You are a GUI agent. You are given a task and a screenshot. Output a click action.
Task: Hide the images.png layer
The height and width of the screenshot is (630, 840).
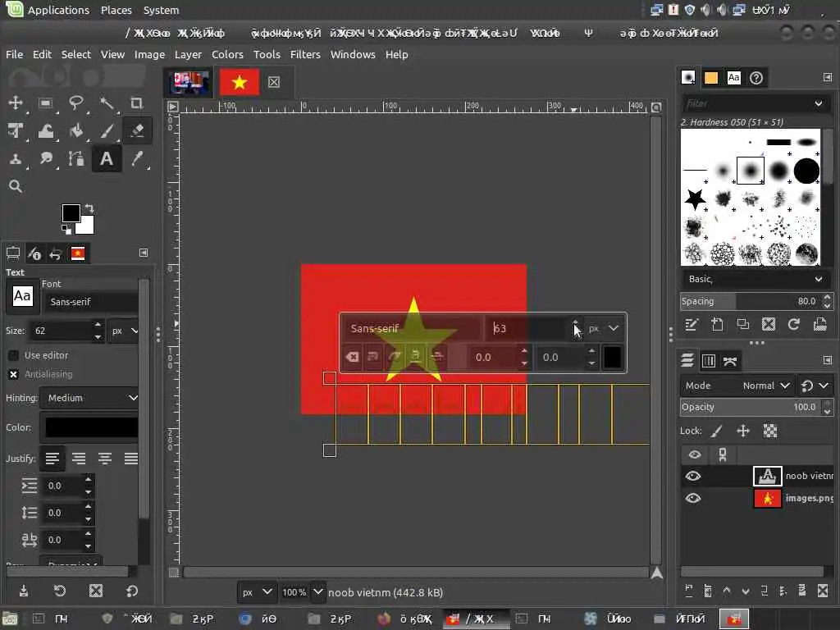(x=692, y=498)
